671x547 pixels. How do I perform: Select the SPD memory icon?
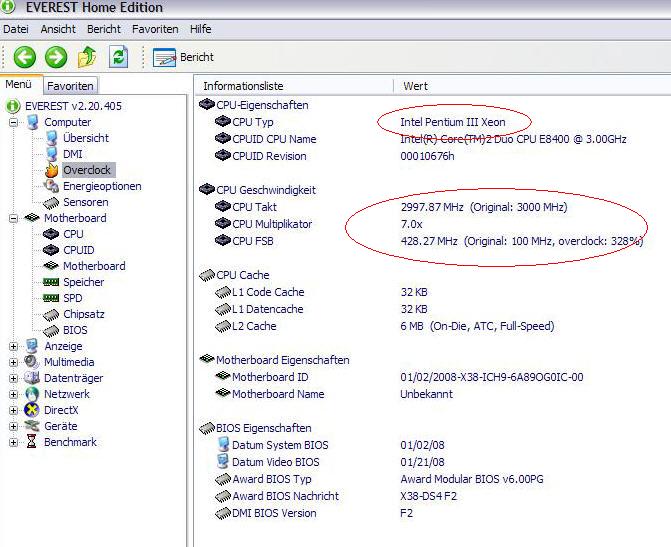tap(51, 298)
